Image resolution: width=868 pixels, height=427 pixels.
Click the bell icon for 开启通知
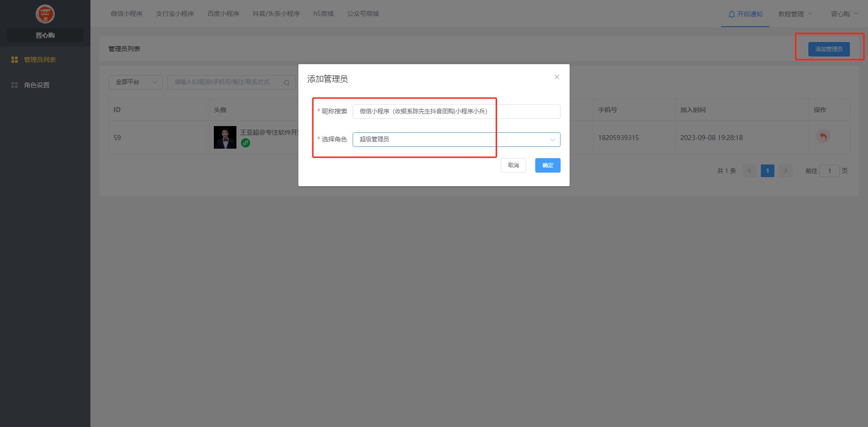coord(731,14)
